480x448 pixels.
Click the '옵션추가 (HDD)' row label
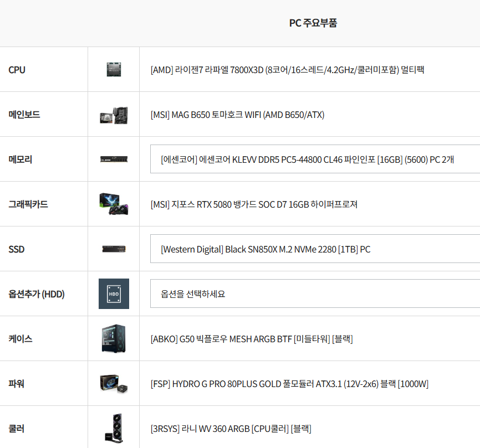click(37, 294)
